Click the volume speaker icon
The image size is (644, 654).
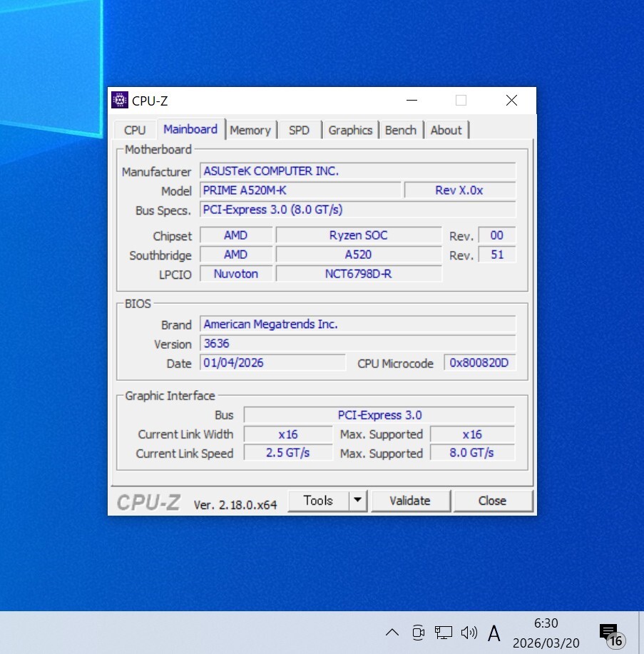click(x=469, y=632)
